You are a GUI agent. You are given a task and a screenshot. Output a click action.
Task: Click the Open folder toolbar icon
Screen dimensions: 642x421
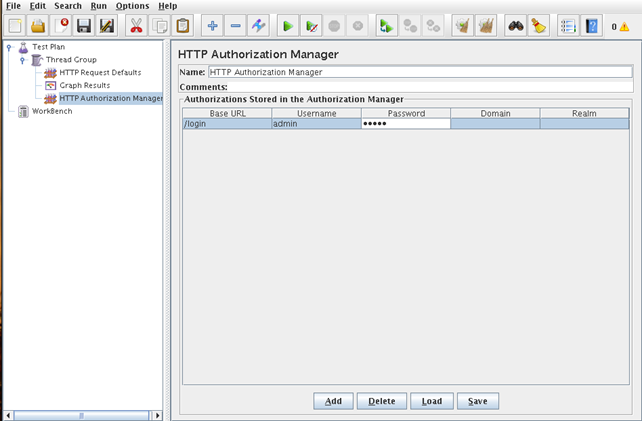tap(38, 26)
